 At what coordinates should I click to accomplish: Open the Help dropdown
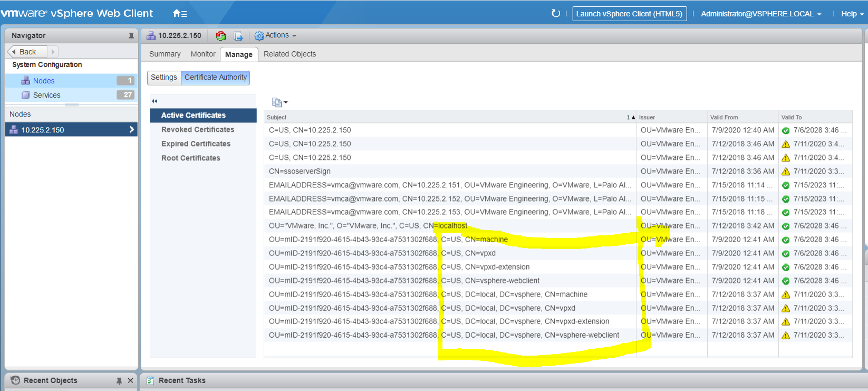tap(852, 14)
